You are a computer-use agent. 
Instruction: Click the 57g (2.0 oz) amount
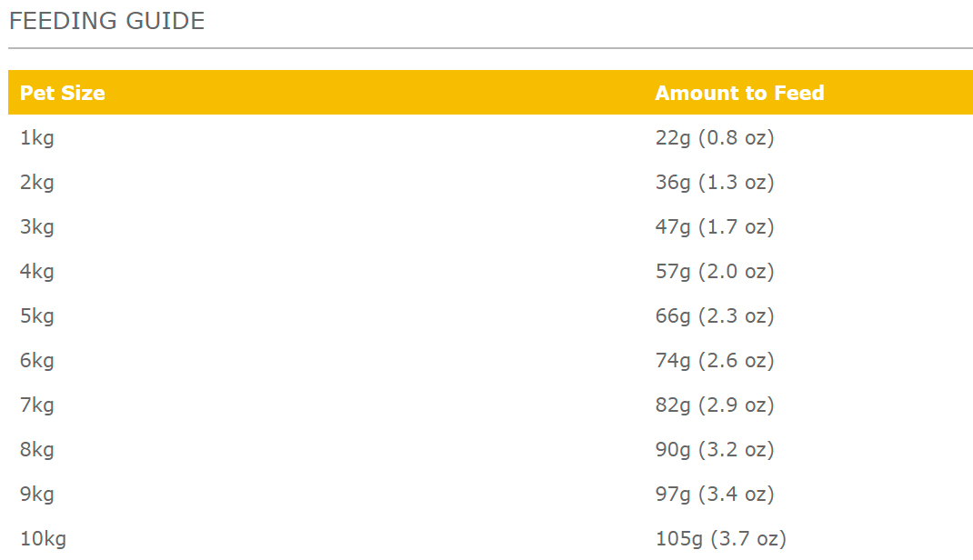point(714,272)
